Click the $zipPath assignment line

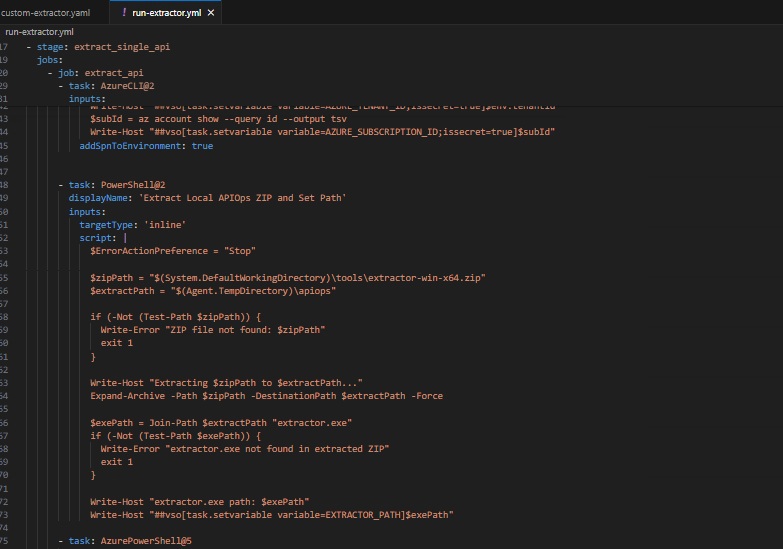coord(288,278)
